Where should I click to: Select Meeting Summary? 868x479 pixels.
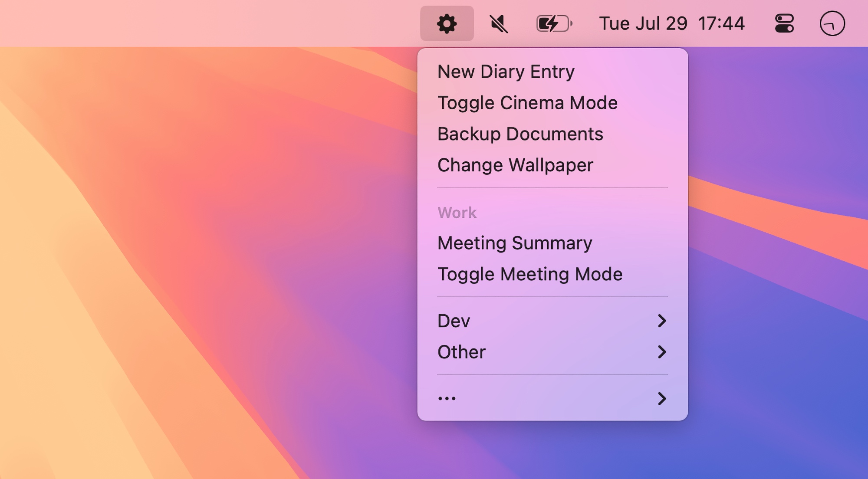[515, 243]
